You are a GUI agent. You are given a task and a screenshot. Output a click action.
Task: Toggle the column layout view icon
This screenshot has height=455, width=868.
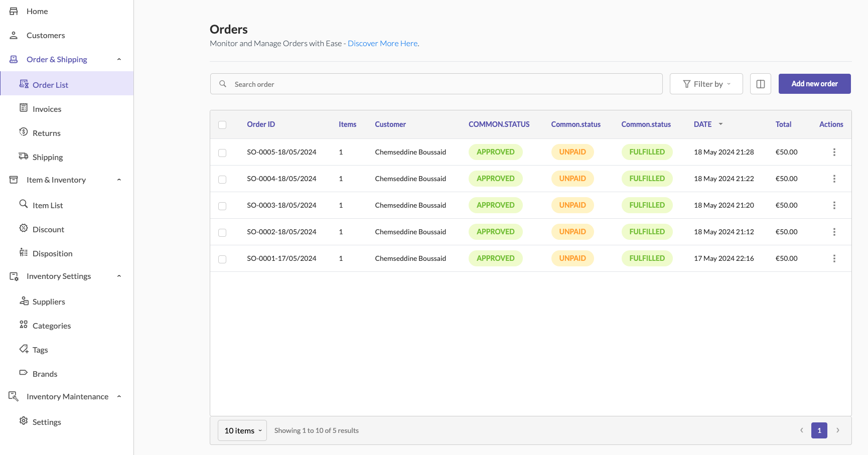point(761,84)
